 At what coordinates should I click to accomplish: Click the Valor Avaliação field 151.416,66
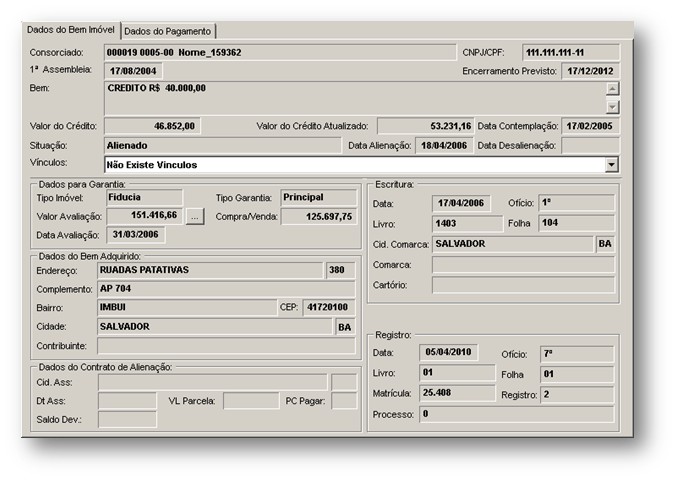click(144, 216)
